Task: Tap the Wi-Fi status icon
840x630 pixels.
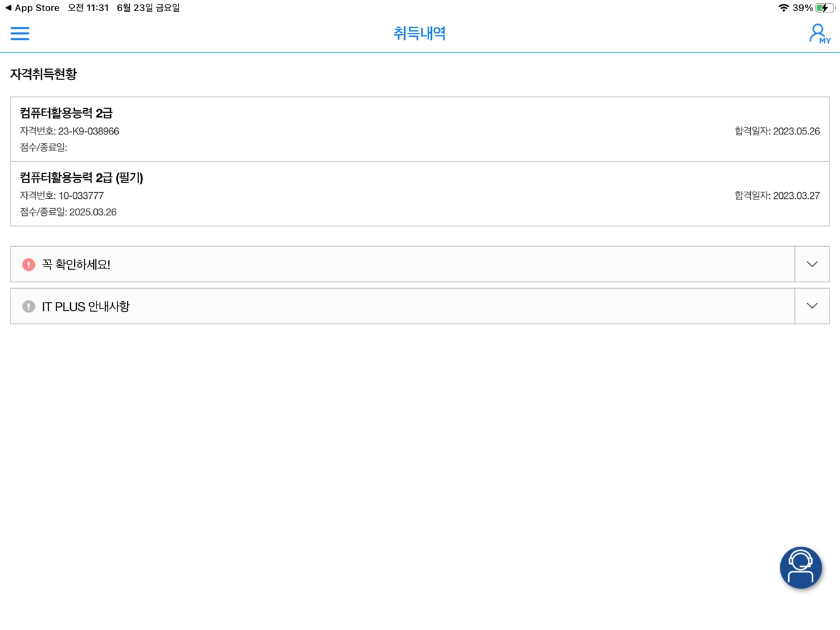Action: tap(783, 8)
